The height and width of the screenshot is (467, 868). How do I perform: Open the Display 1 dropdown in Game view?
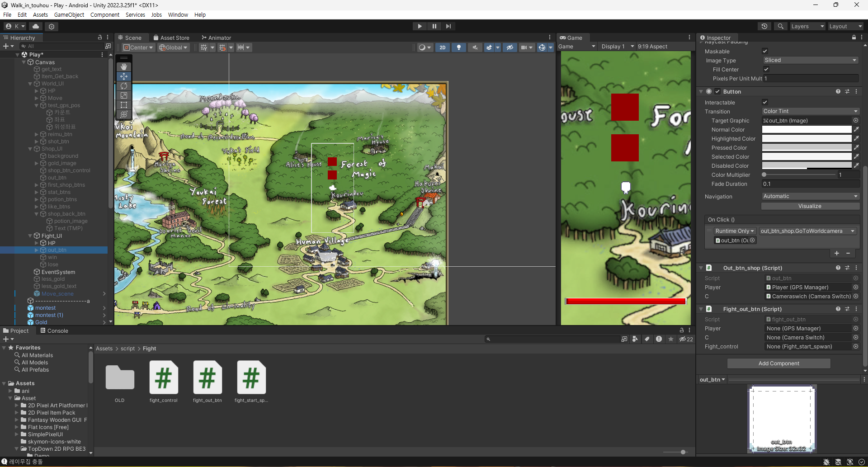(x=617, y=47)
